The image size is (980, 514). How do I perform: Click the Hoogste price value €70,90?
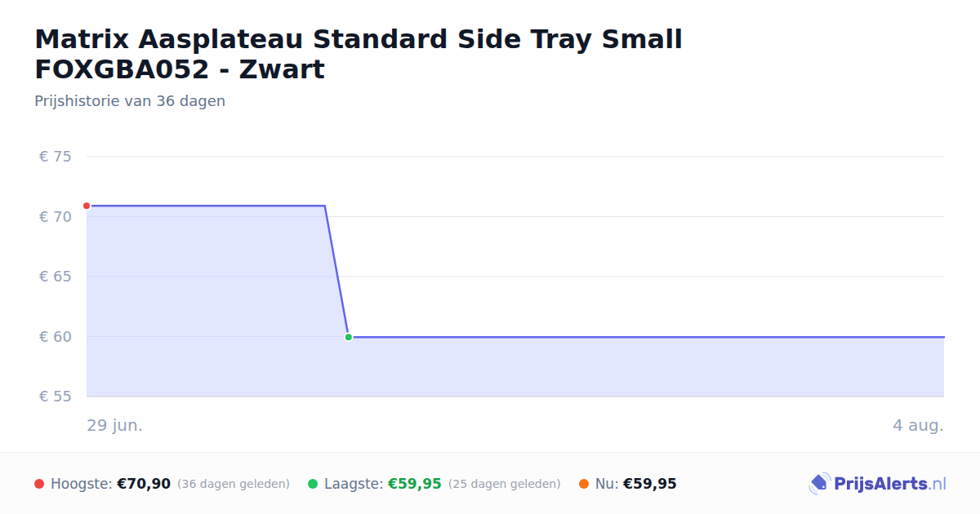(144, 484)
